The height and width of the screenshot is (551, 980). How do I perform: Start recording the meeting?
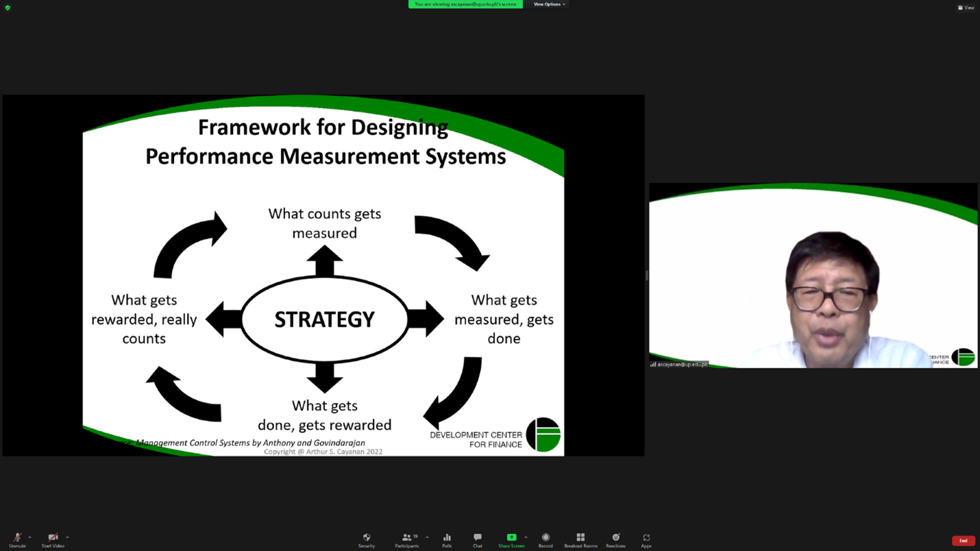(546, 540)
